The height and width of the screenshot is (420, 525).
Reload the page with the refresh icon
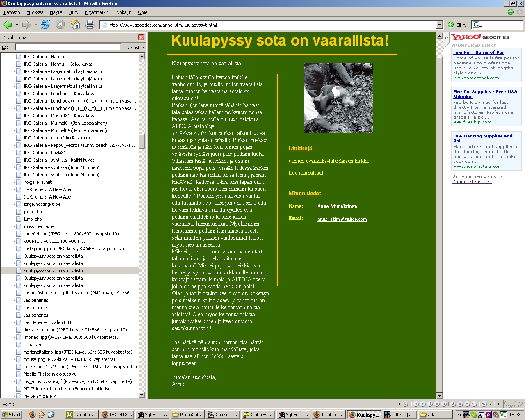pos(46,25)
